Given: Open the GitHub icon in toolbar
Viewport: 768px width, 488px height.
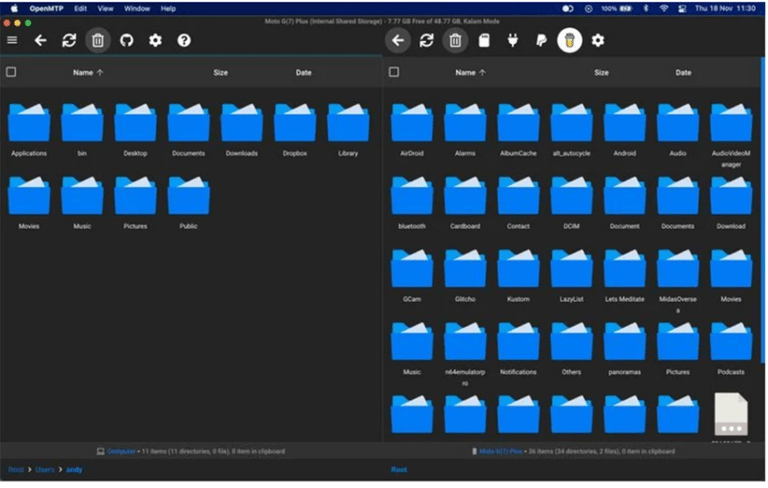Looking at the screenshot, I should coord(127,40).
